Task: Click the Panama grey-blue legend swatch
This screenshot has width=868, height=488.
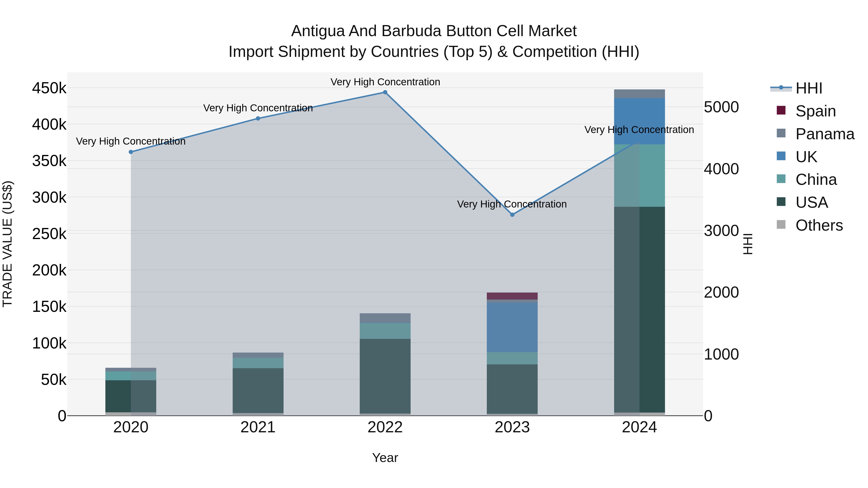Action: [x=781, y=133]
